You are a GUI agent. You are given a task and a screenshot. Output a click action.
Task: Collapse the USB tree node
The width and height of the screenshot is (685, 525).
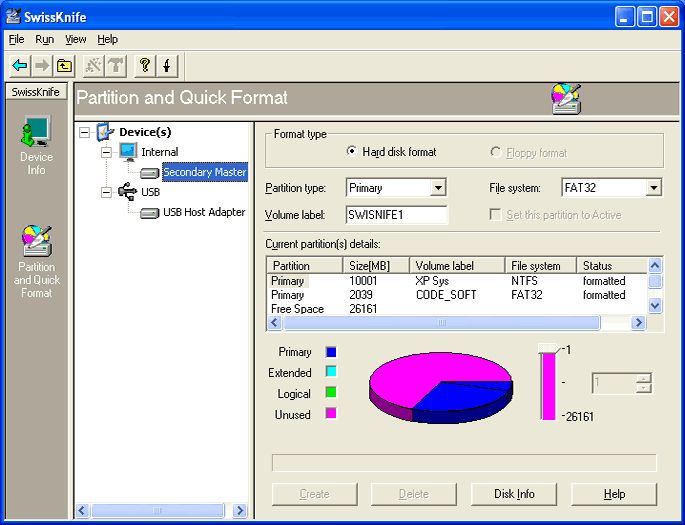[x=106, y=192]
